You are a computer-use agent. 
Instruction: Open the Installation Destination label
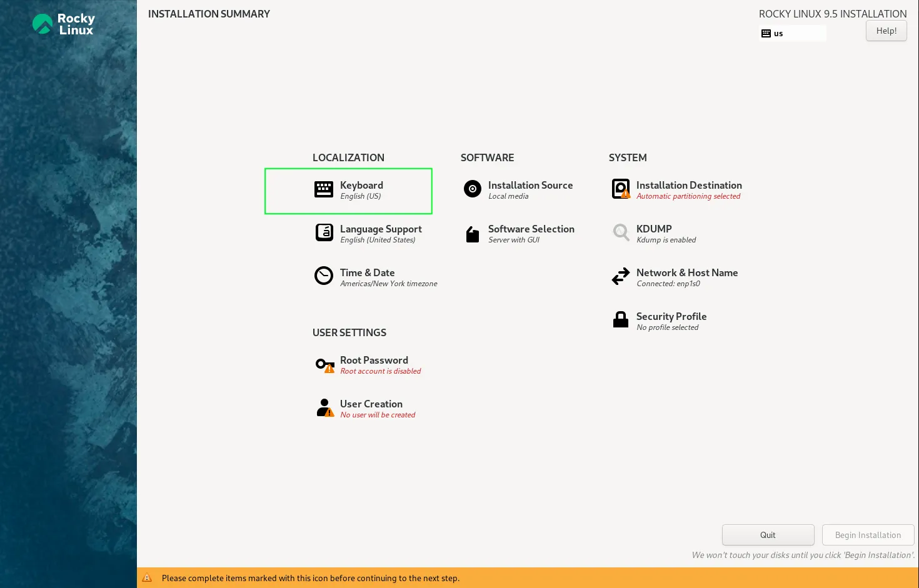pos(689,186)
